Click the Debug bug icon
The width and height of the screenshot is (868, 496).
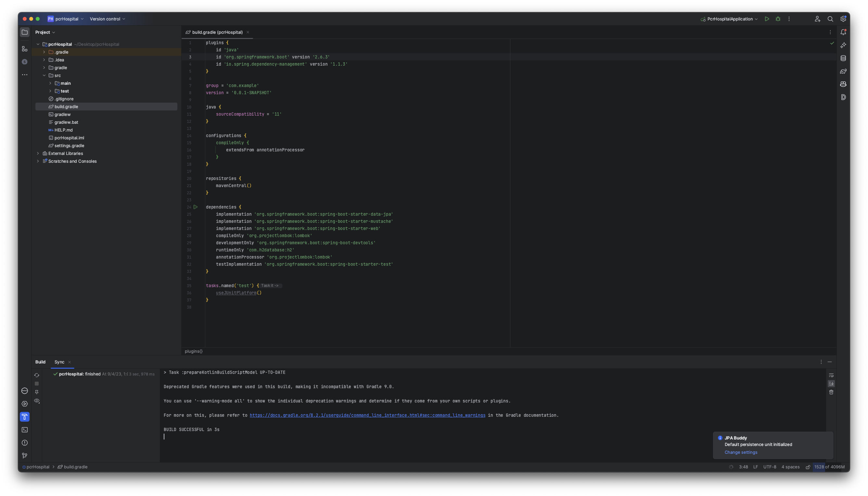click(778, 19)
